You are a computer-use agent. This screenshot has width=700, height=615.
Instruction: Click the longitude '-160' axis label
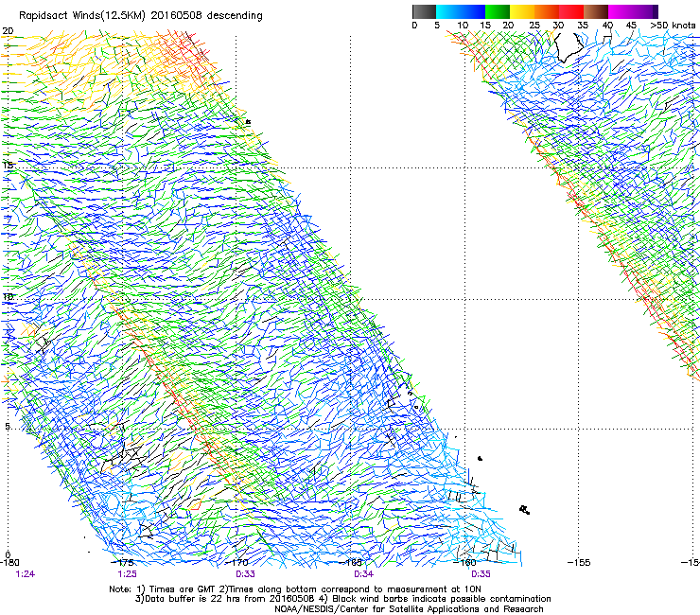(465, 562)
